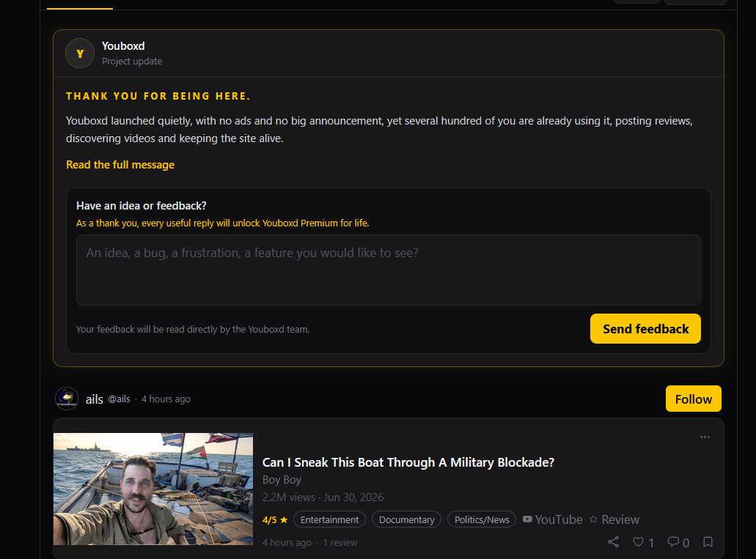Click the 'Have an idea or feedback?' heading
Viewport: 756px width, 559px height.
pos(142,206)
